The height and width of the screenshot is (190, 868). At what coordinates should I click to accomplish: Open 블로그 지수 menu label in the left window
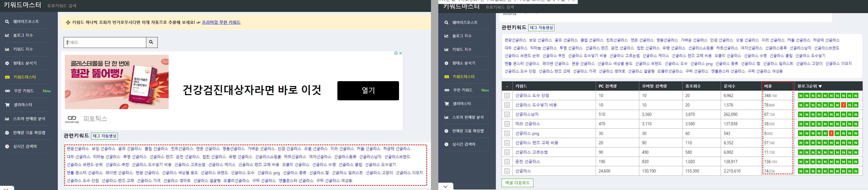23,35
